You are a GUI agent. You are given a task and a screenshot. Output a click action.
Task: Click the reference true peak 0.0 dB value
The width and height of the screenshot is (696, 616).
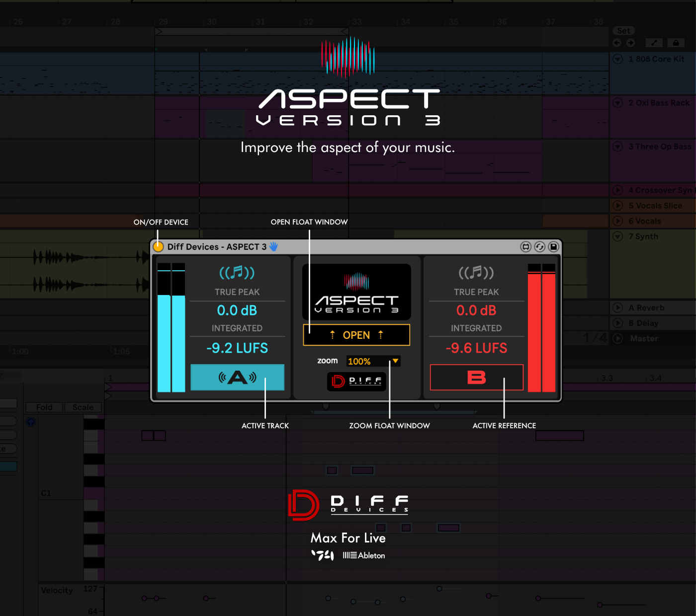click(476, 310)
